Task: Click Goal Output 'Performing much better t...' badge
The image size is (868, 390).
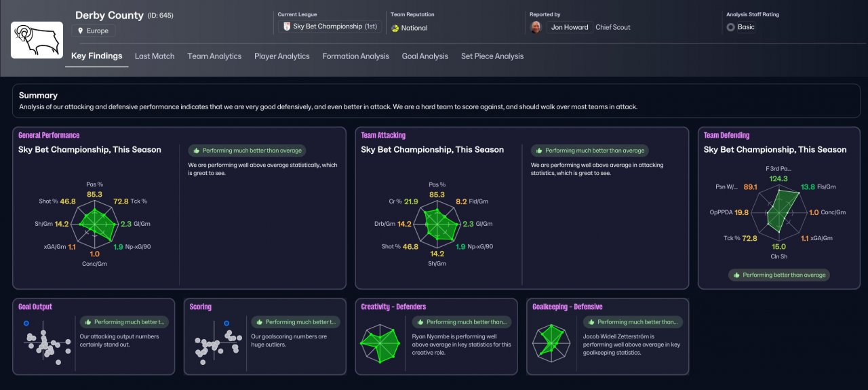Action: click(x=125, y=322)
